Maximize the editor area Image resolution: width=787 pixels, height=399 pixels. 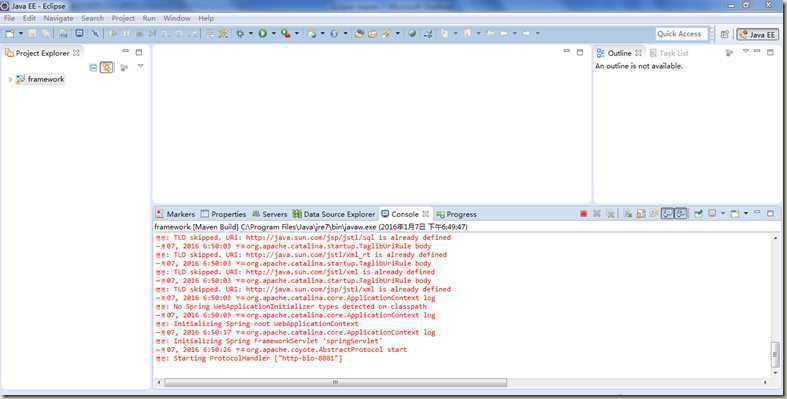point(580,52)
